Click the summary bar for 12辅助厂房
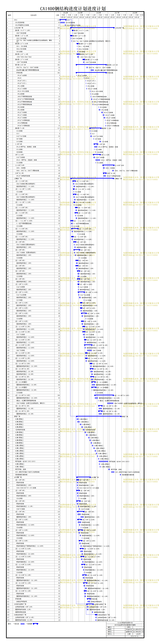Viewport: 159px width, 644px height. click(92, 178)
